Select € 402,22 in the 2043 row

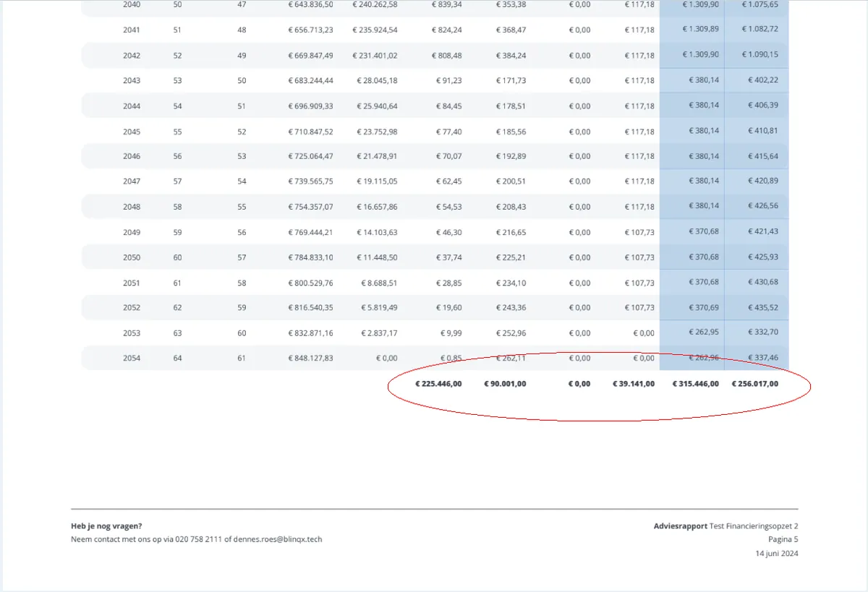click(x=762, y=80)
